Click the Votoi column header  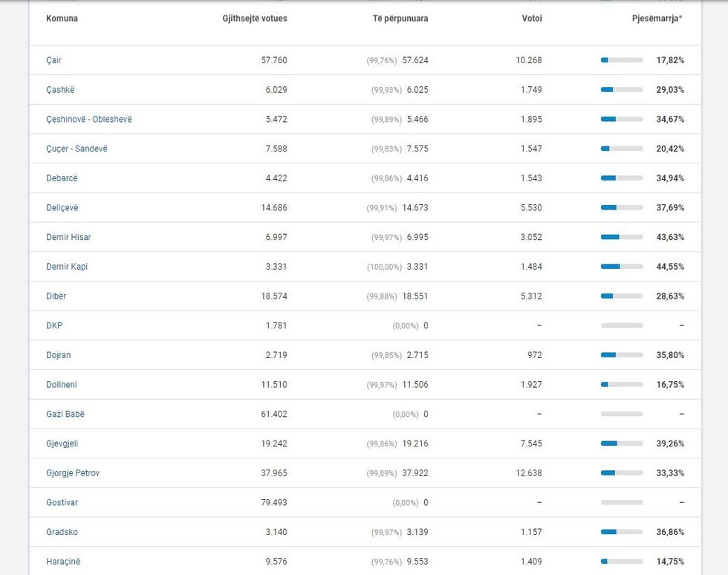531,19
